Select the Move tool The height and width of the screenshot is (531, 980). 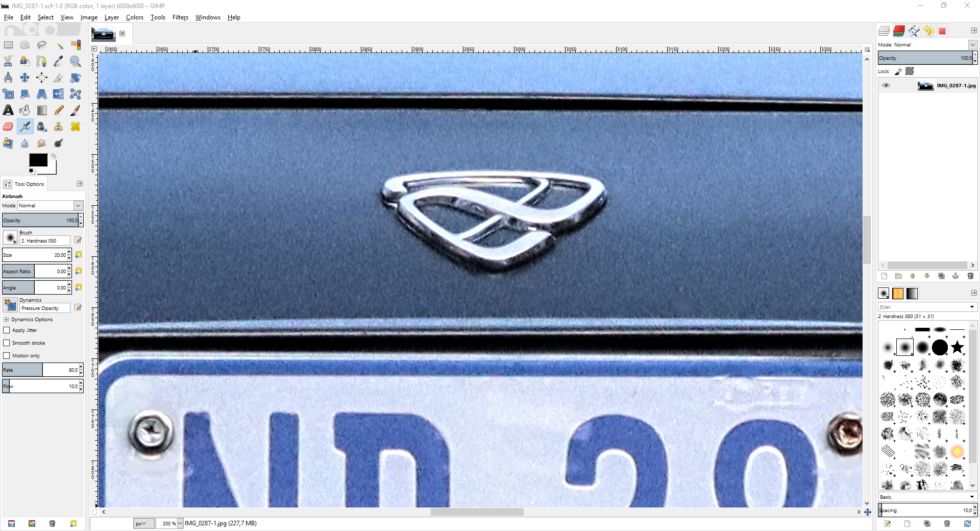[x=24, y=78]
